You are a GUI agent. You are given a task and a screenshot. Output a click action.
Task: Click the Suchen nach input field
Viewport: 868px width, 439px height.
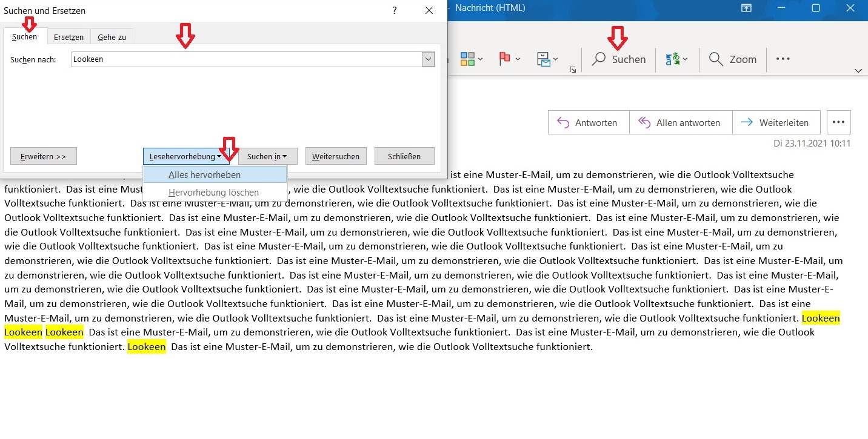click(247, 59)
